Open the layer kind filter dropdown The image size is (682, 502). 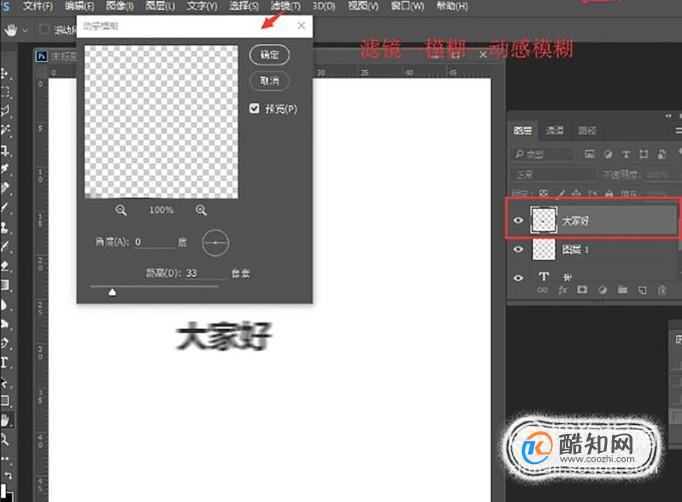(542, 154)
